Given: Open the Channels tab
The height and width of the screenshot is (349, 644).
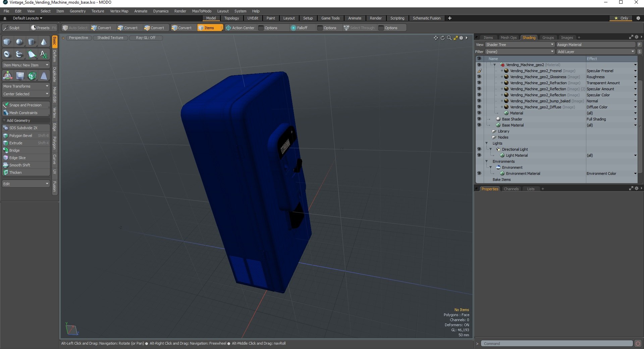Looking at the screenshot, I should pos(511,189).
